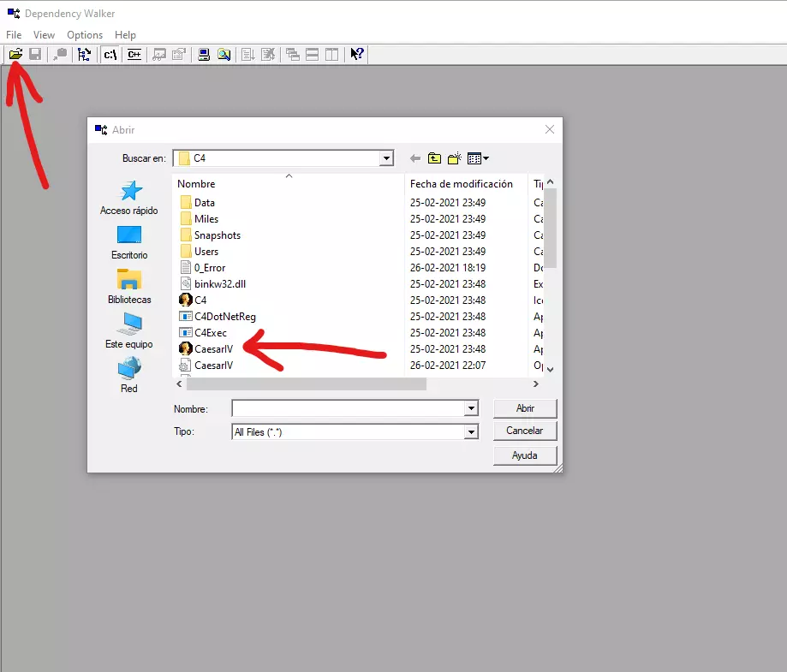The image size is (787, 672).
Task: Expand the Buscar en C4 folder dropdown
Action: 386,158
